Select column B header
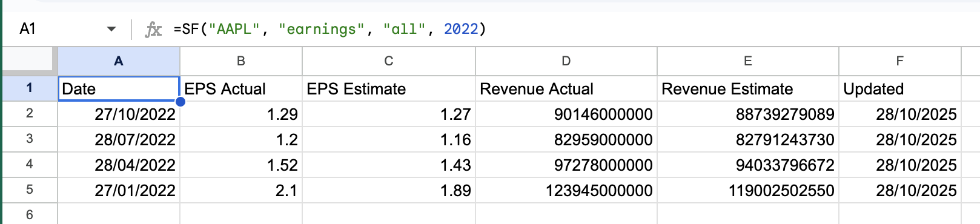The width and height of the screenshot is (980, 224). click(241, 61)
